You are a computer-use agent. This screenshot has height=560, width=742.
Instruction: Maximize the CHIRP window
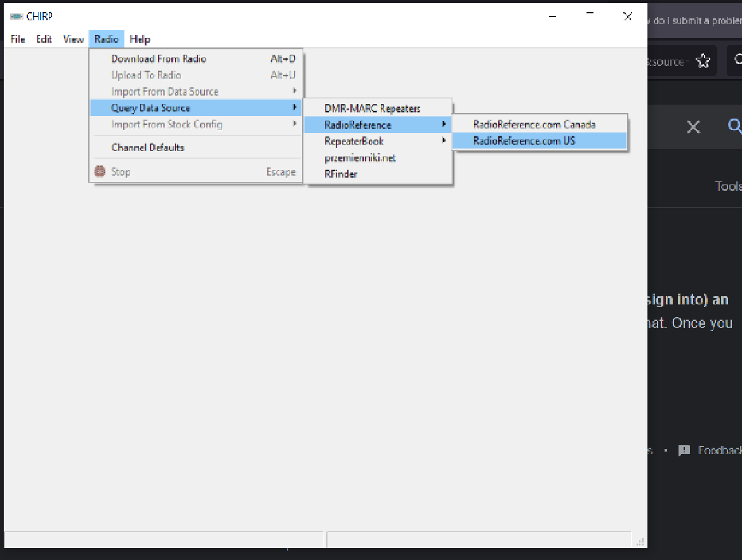click(590, 14)
